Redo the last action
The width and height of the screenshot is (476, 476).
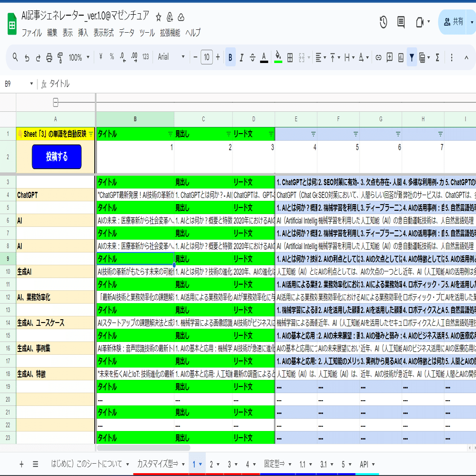pos(38,57)
